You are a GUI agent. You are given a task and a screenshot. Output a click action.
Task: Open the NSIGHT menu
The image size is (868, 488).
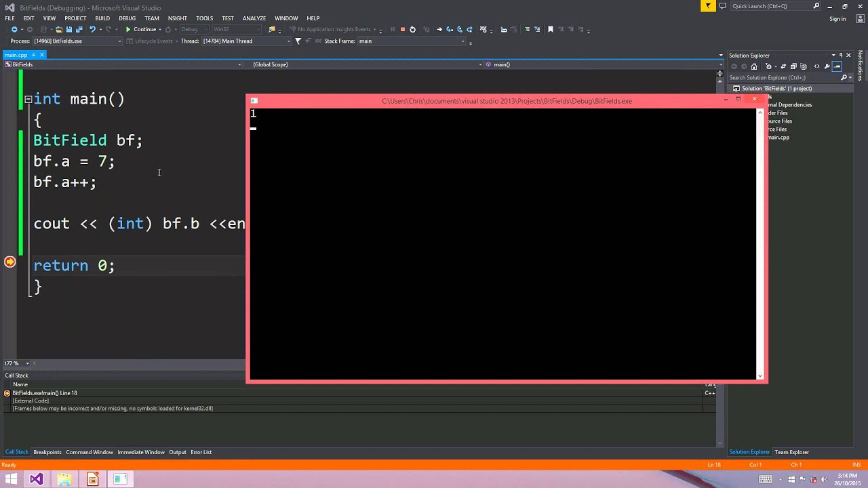(178, 18)
